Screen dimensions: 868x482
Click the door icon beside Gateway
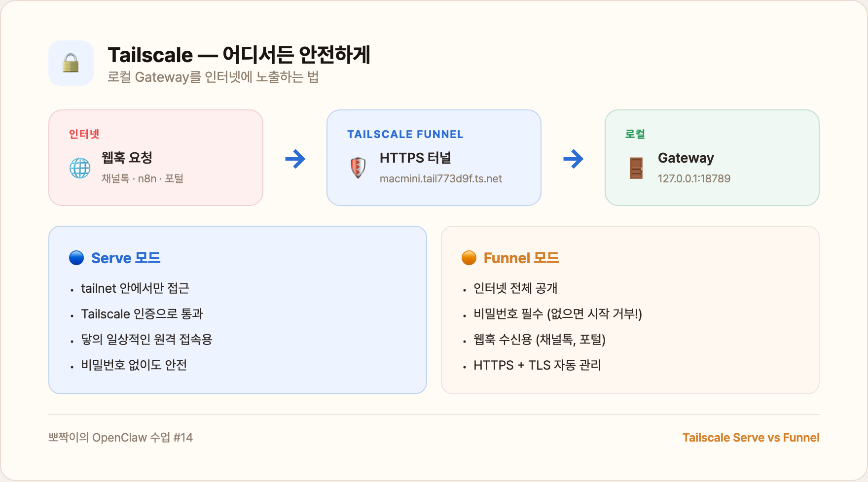click(x=637, y=168)
